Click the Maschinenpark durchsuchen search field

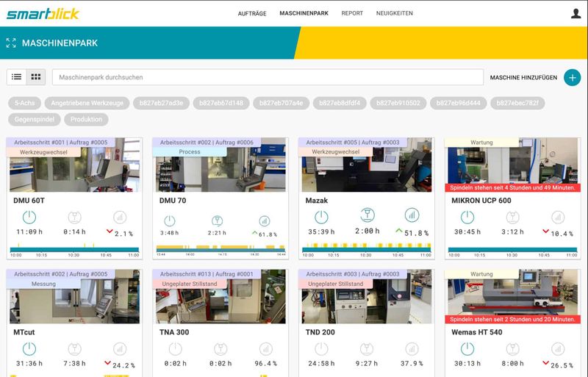(x=267, y=77)
